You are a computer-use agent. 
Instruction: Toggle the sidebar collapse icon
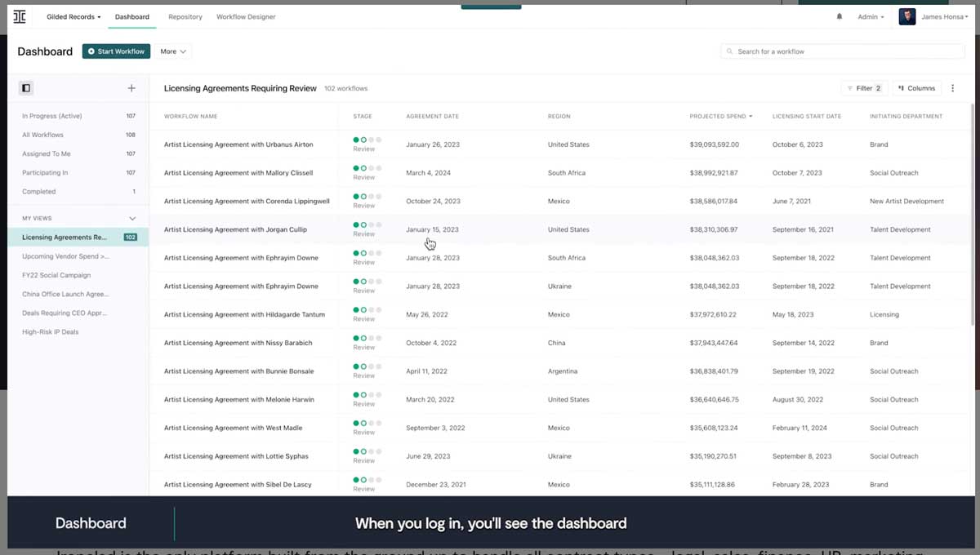pos(25,87)
